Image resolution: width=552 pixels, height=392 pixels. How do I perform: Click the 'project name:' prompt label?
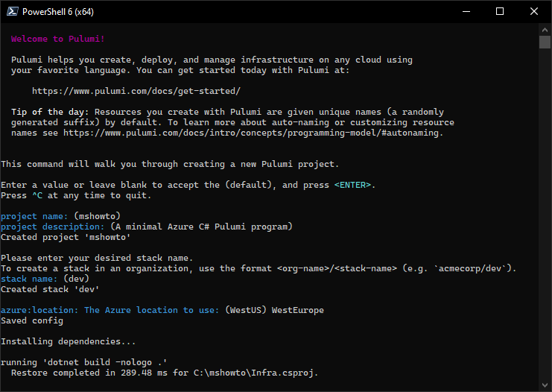pos(34,216)
